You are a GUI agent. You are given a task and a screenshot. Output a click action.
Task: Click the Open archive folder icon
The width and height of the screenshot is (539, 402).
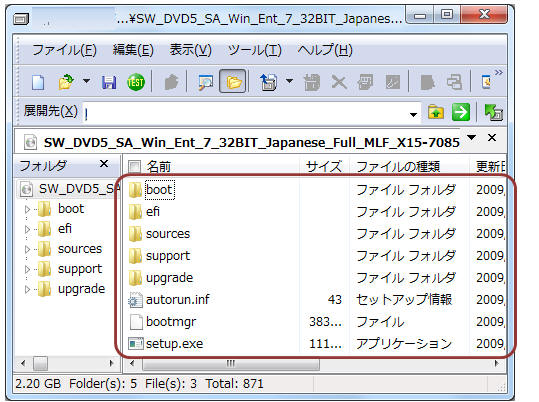click(66, 82)
